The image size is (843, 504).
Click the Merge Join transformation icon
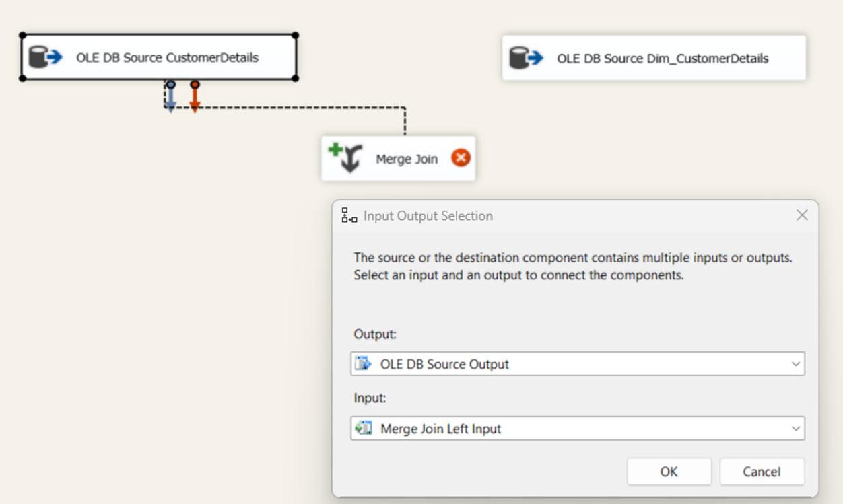click(x=345, y=157)
